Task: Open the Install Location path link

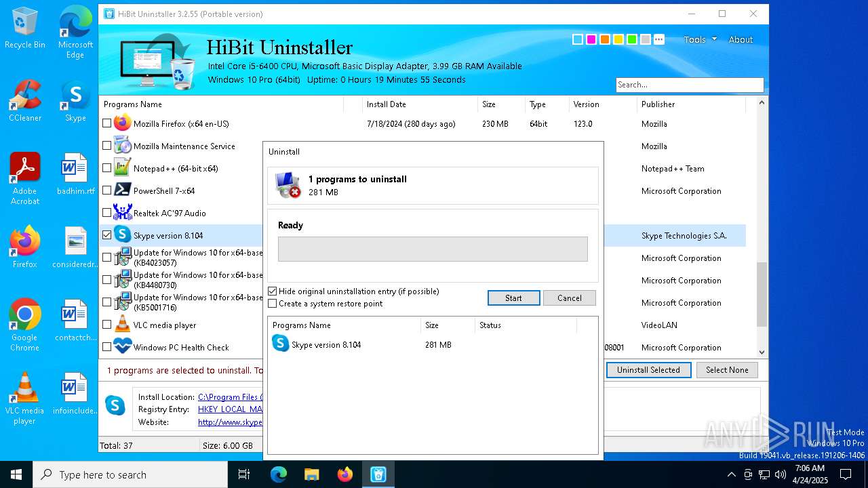Action: 230,397
